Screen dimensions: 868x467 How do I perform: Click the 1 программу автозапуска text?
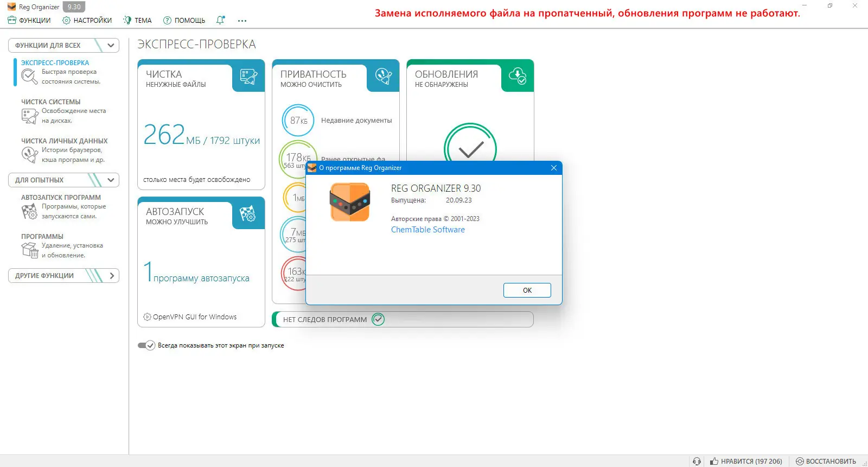pyautogui.click(x=196, y=273)
